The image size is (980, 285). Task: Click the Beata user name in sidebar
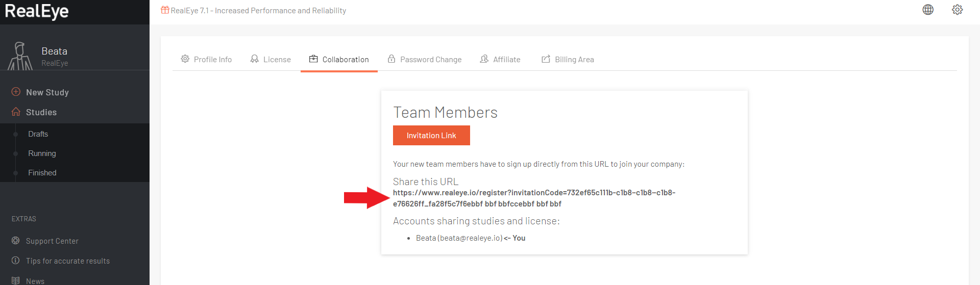tap(54, 51)
